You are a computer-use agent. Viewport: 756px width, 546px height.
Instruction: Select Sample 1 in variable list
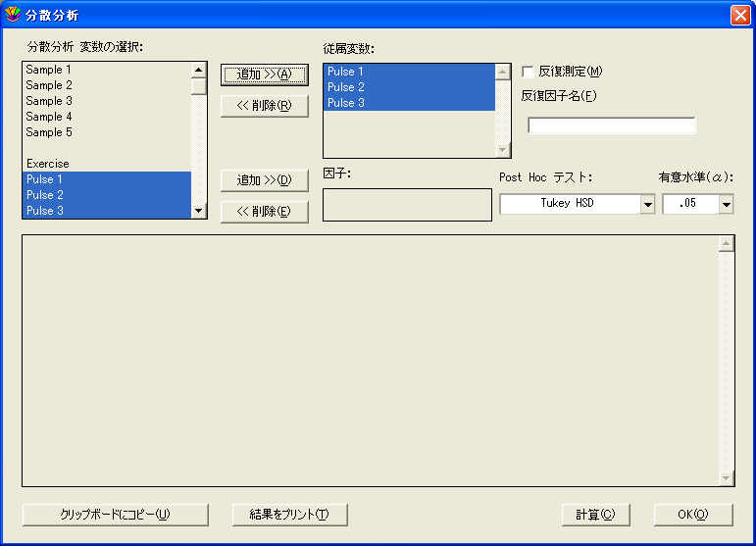point(107,70)
